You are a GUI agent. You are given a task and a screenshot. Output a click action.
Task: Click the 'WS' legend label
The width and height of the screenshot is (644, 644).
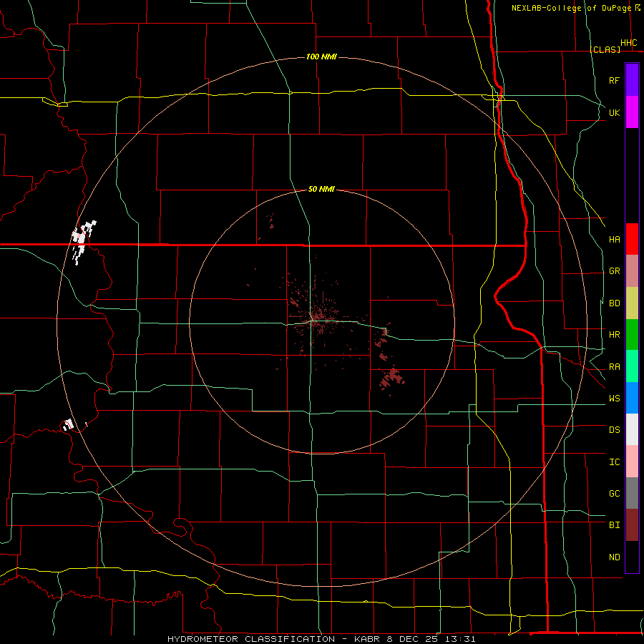[x=614, y=398]
